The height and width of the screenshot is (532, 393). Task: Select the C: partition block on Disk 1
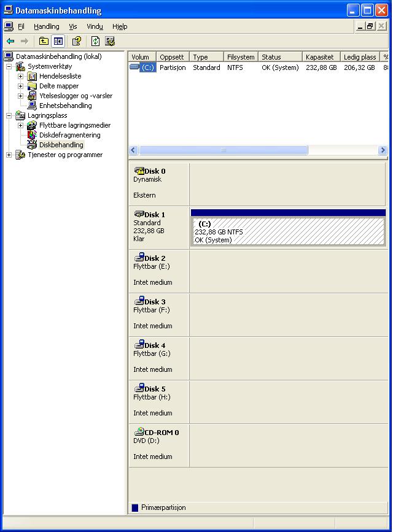(288, 227)
